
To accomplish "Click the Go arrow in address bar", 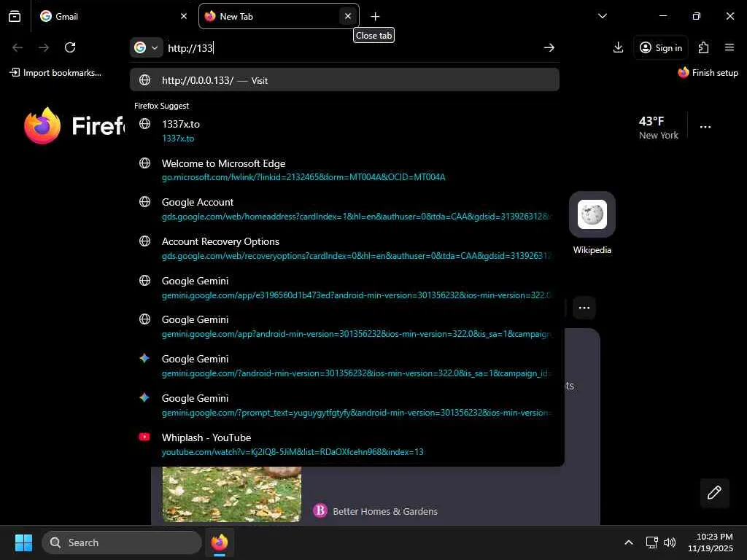I will pyautogui.click(x=549, y=47).
